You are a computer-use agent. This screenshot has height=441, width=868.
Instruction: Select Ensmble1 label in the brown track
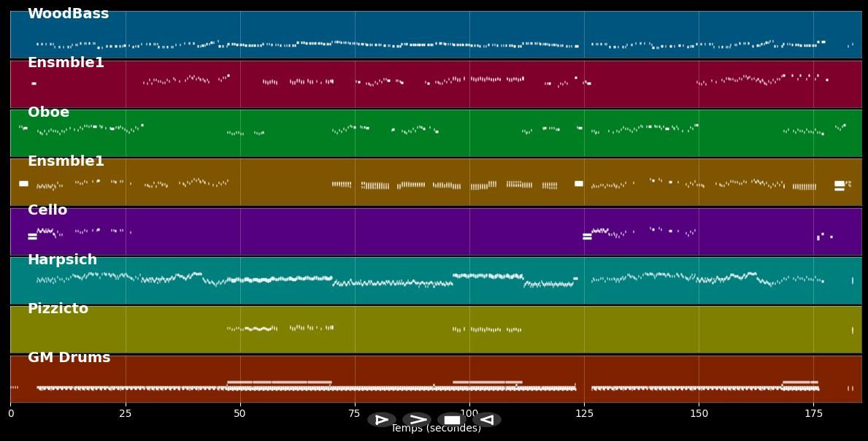pos(66,161)
